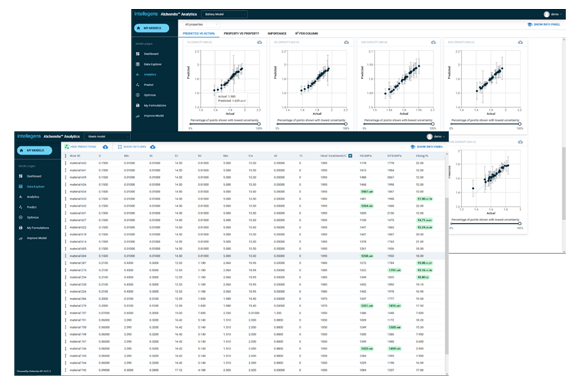Download third predicted-vs-actual chart in back window
The image size is (580, 386).
433,42
